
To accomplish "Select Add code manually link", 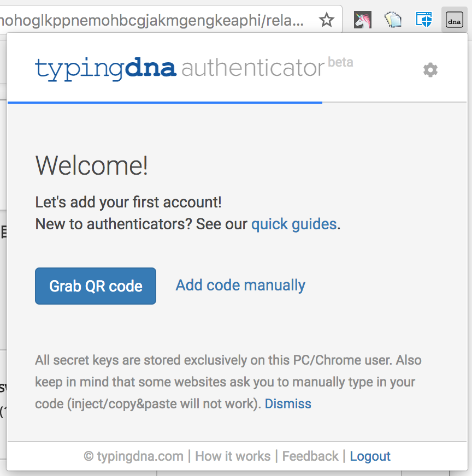I will coord(240,285).
